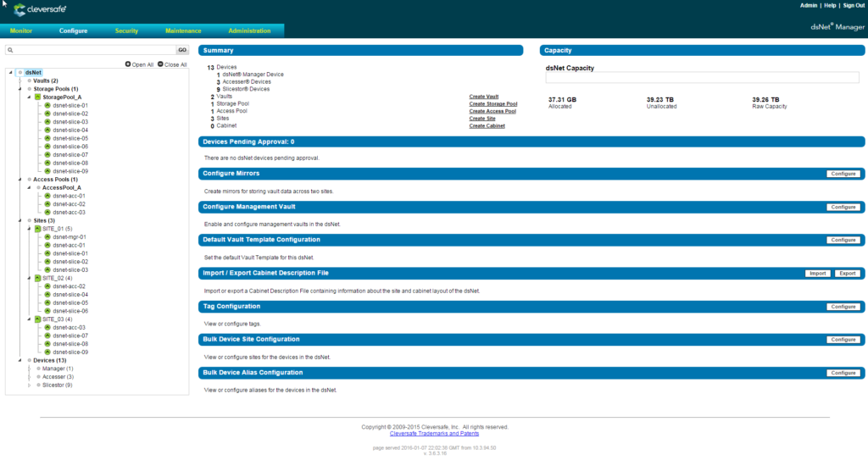Collapse the StoragePool_A tree node
Image resolution: width=868 pixels, height=466 pixels.
[x=30, y=97]
